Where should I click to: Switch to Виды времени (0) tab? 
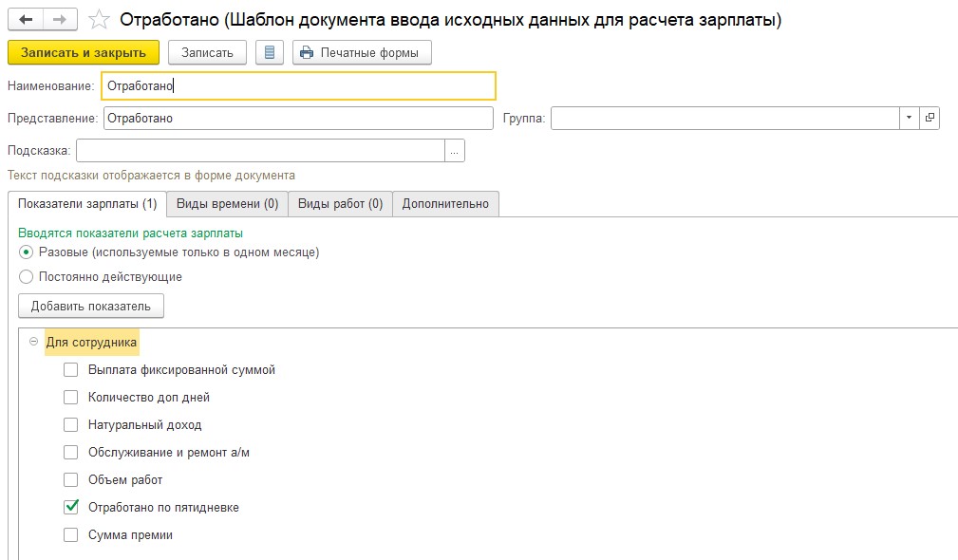tap(227, 204)
